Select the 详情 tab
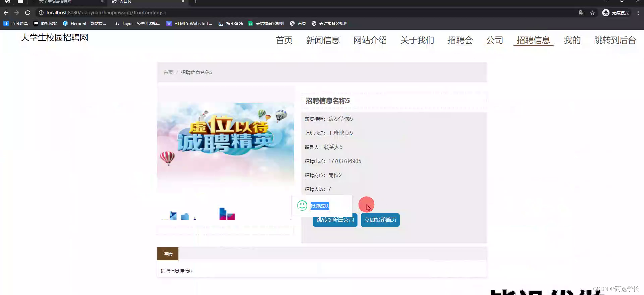Image resolution: width=644 pixels, height=295 pixels. coord(168,254)
